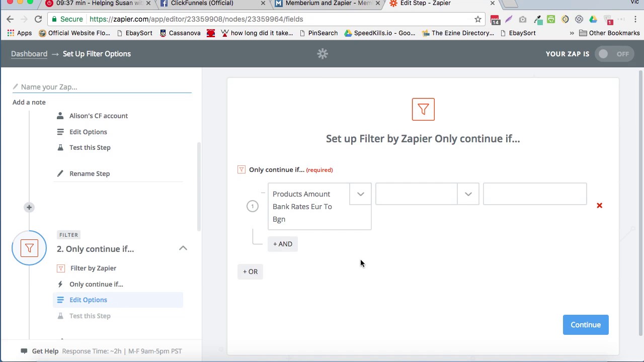This screenshot has height=362, width=644.
Task: Open Chrome menu three dots icon
Action: coord(635,19)
